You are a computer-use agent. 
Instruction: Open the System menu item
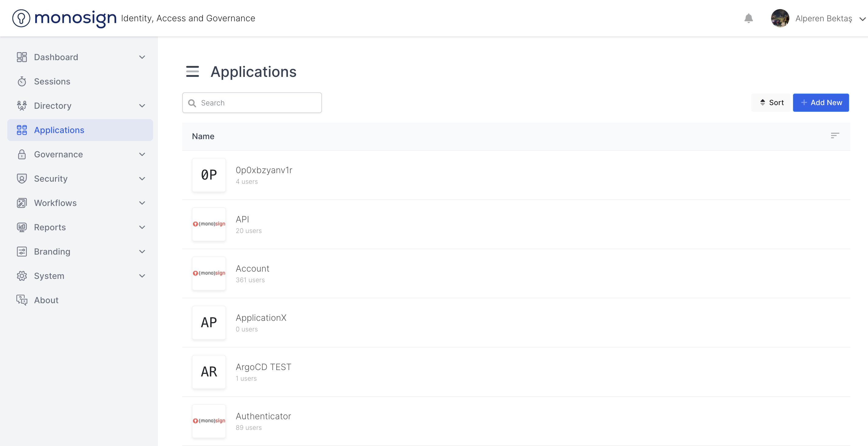(49, 276)
